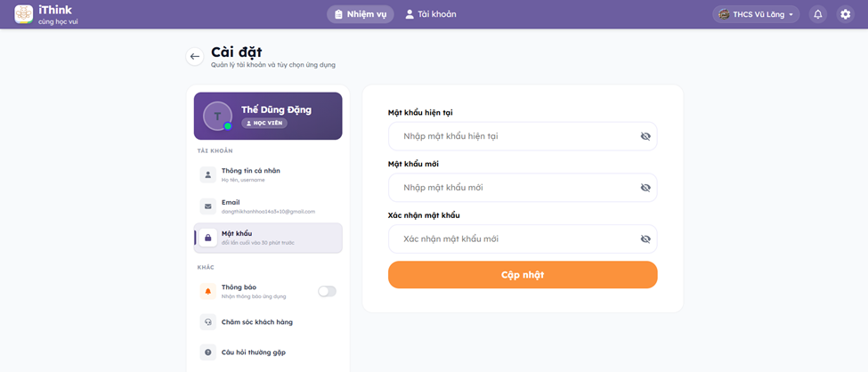The height and width of the screenshot is (372, 868).
Task: Open the Nhiệm vụ tab
Action: (x=361, y=14)
